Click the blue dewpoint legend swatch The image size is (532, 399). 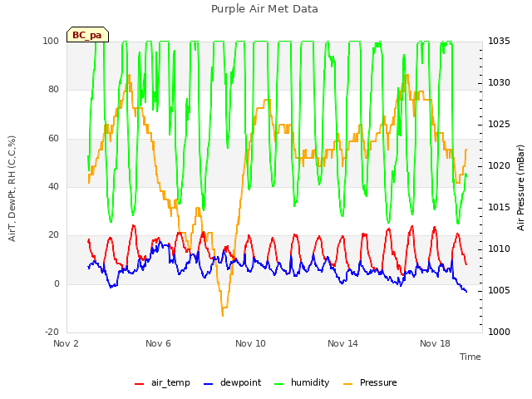pyautogui.click(x=209, y=384)
